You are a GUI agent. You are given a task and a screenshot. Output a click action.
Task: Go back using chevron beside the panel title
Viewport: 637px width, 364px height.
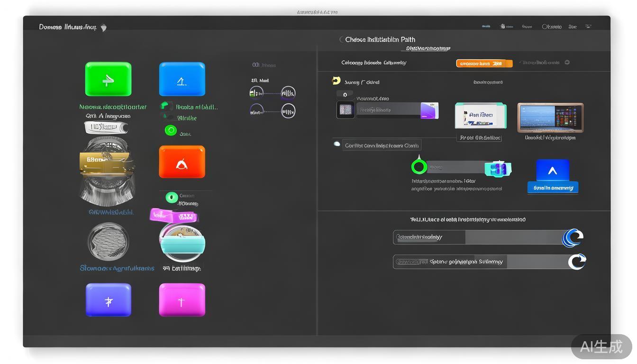(x=341, y=39)
